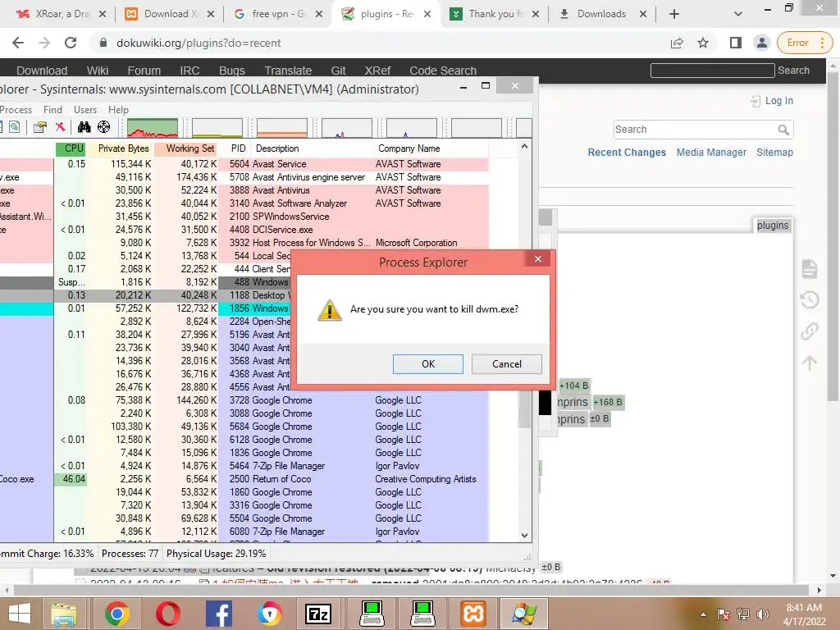This screenshot has width=840, height=630.
Task: Open the Media Manager link
Action: [x=711, y=152]
